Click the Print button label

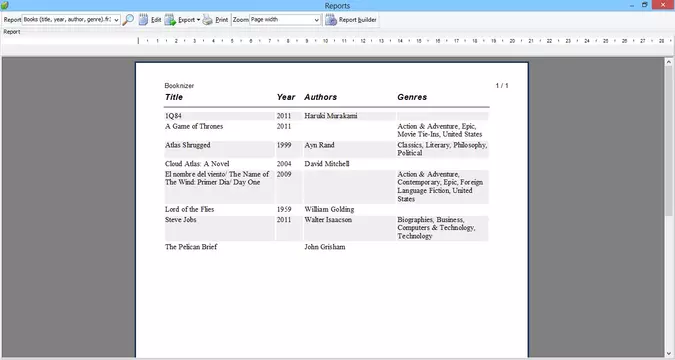coord(222,20)
